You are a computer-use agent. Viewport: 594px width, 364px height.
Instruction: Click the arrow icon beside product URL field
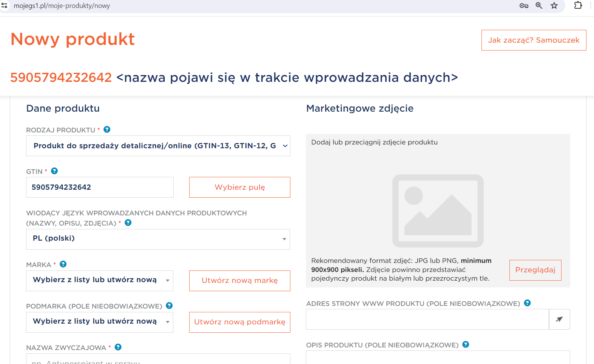[559, 319]
